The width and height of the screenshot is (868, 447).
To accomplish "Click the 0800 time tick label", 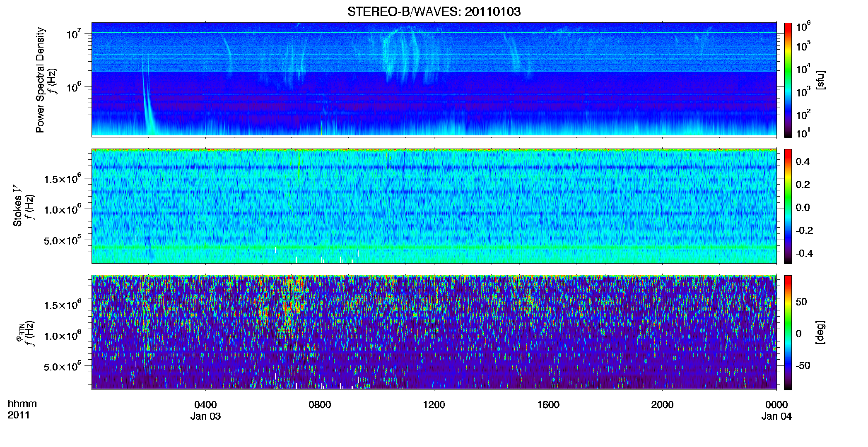I will tap(320, 404).
